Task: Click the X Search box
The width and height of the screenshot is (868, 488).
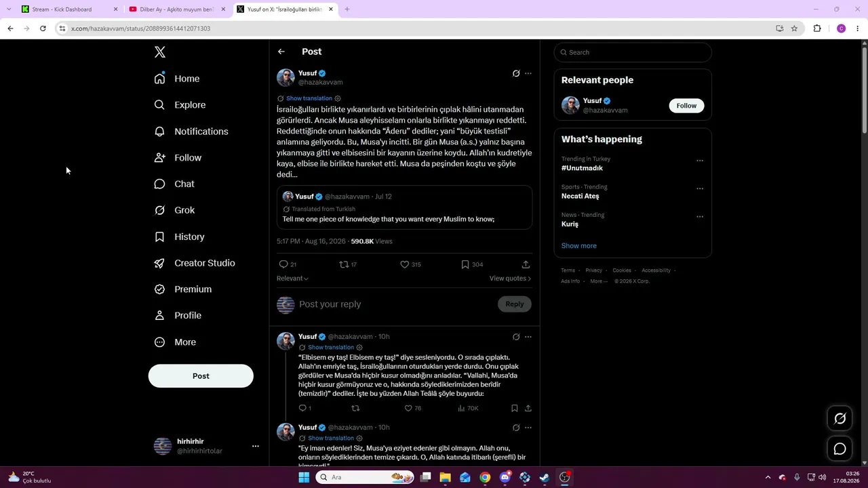Action: (x=633, y=52)
